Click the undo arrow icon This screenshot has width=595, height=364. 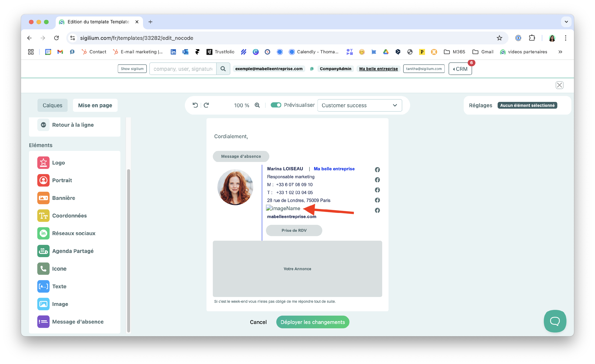point(195,105)
